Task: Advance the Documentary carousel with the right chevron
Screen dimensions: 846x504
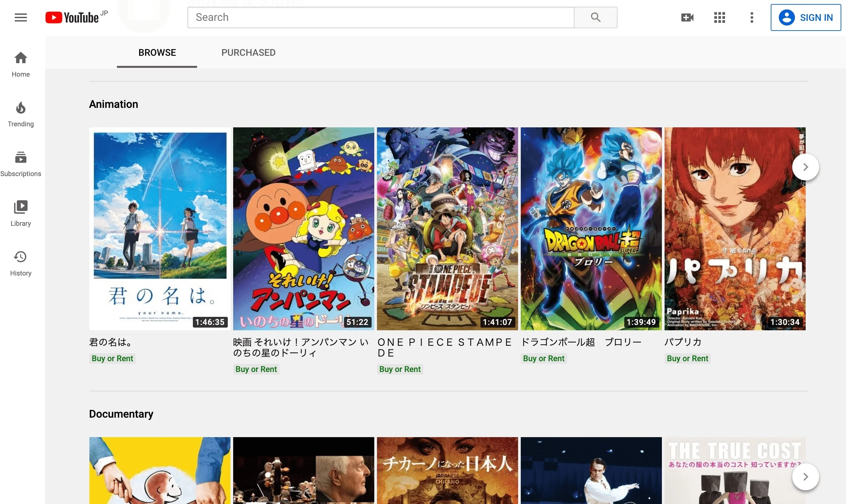Action: (805, 476)
